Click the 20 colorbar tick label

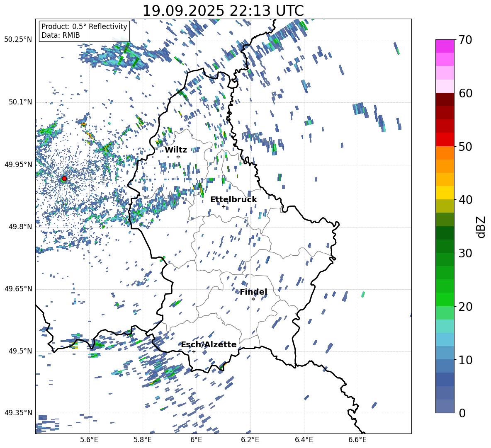click(x=465, y=307)
